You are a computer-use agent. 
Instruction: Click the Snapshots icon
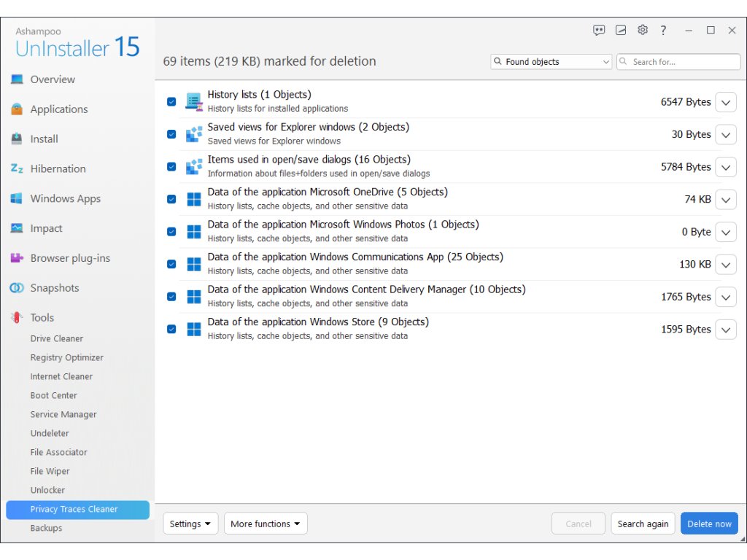17,287
